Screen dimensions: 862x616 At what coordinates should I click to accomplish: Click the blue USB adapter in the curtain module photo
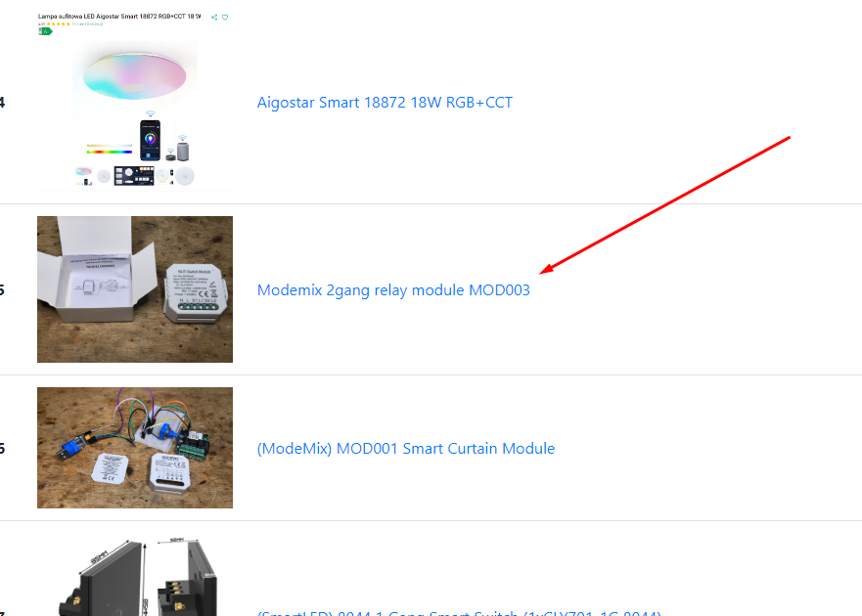click(x=74, y=445)
